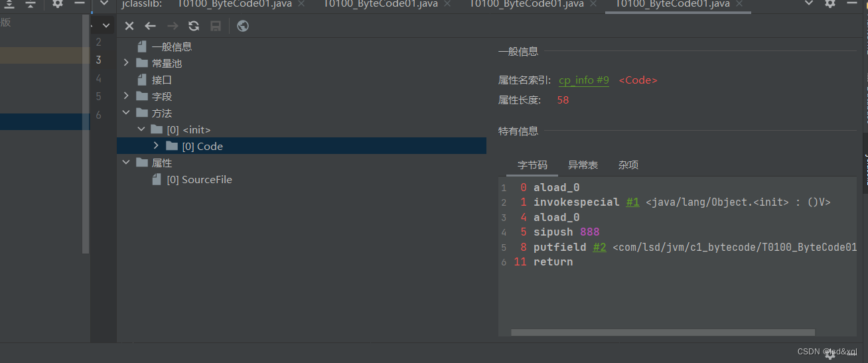Collapse the 方法 tree node
This screenshot has width=868, height=363.
coord(126,113)
